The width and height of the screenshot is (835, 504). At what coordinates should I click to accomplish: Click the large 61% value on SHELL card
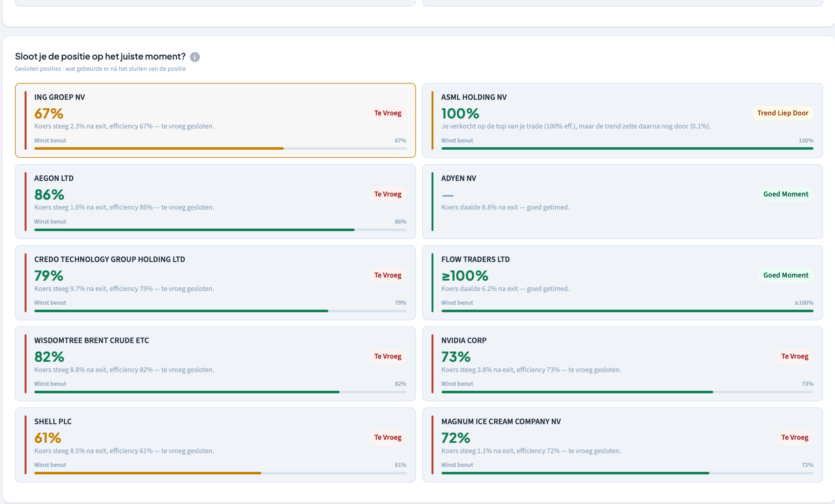point(48,437)
